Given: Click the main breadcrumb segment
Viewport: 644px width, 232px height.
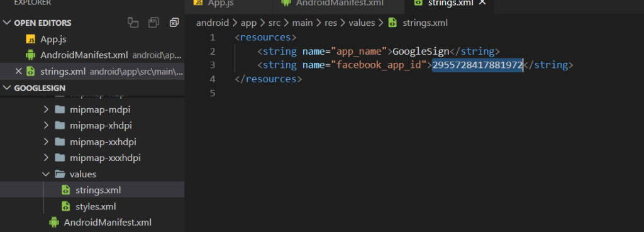Looking at the screenshot, I should (x=303, y=23).
